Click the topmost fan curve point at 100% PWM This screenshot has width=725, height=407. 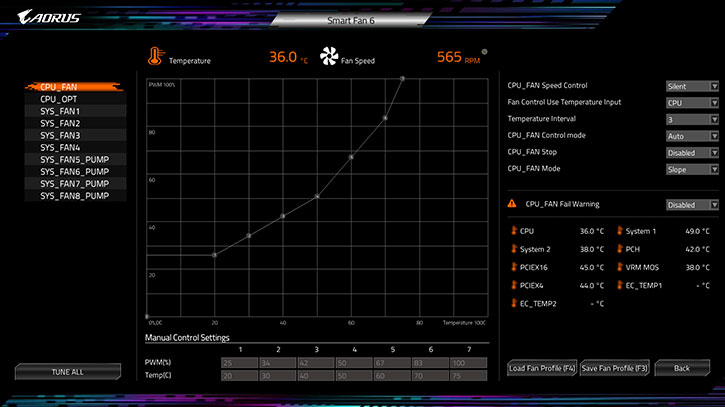402,78
